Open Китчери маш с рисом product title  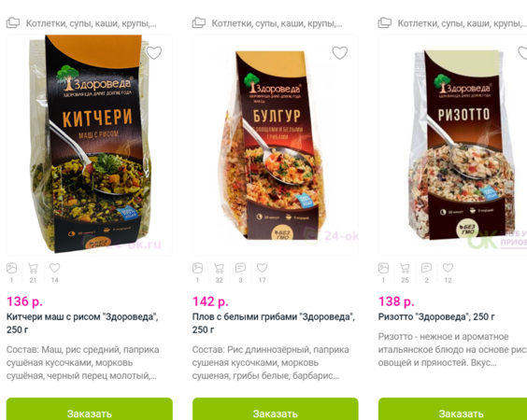82,323
